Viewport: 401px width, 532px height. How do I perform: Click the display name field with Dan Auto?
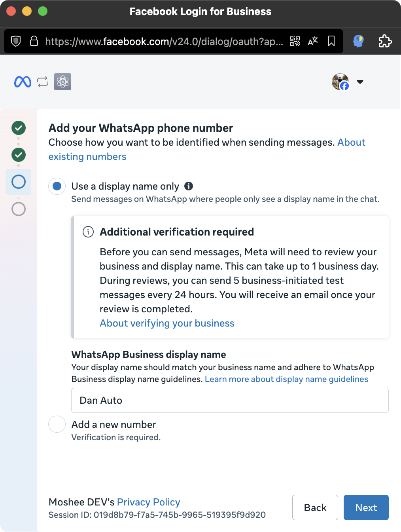click(x=230, y=401)
